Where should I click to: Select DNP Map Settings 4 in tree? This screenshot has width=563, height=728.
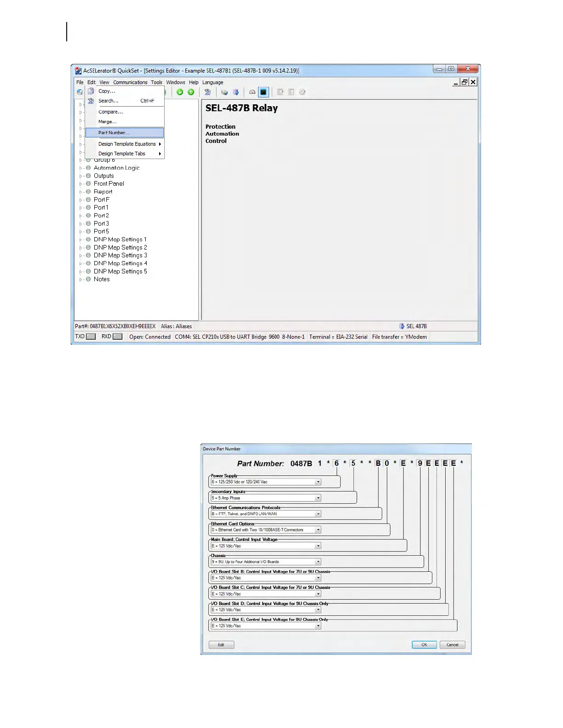click(x=121, y=263)
